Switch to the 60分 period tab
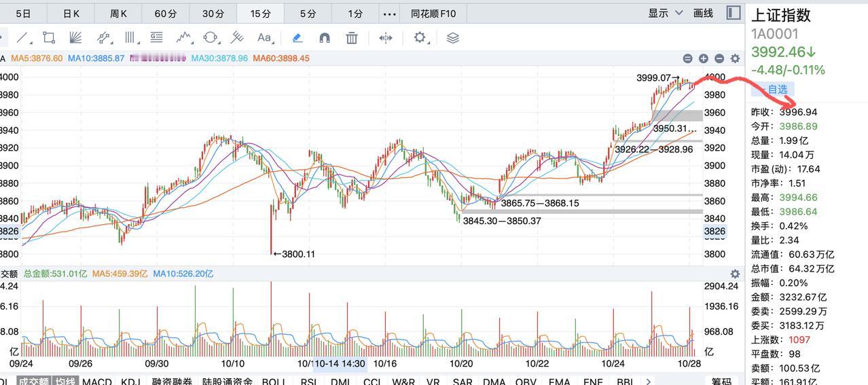 point(166,13)
